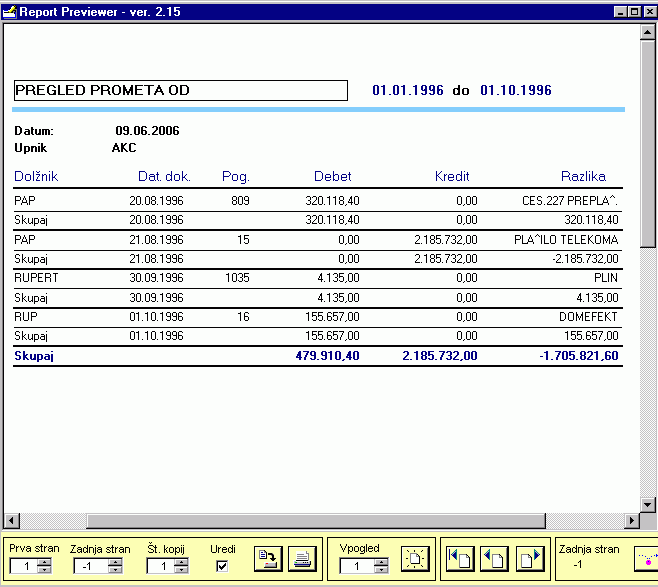Viewport: 658px width, 587px height.
Task: Maximize the Report Previewer window
Action: point(634,12)
